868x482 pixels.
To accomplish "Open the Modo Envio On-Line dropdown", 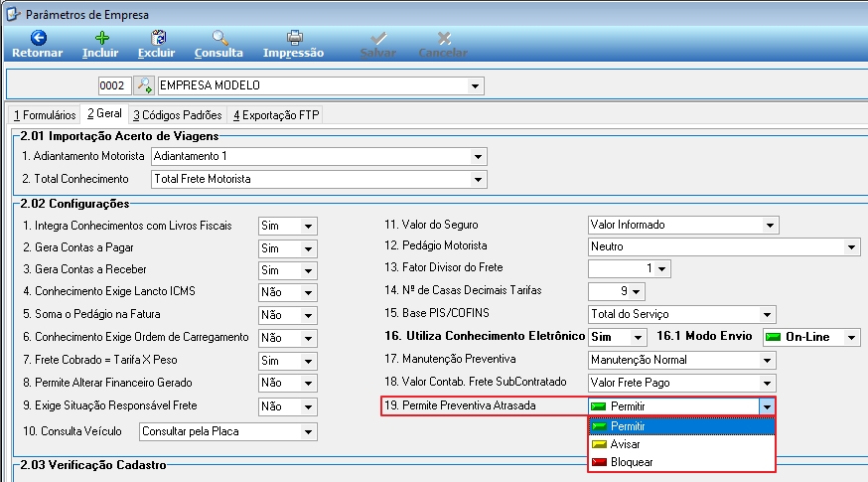I will click(x=851, y=337).
